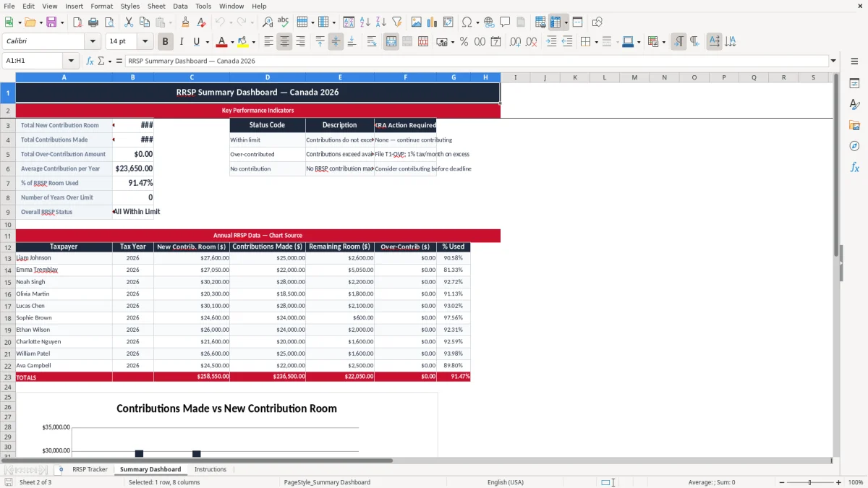
Task: Switch to the Instructions sheet tab
Action: pyautogui.click(x=210, y=469)
